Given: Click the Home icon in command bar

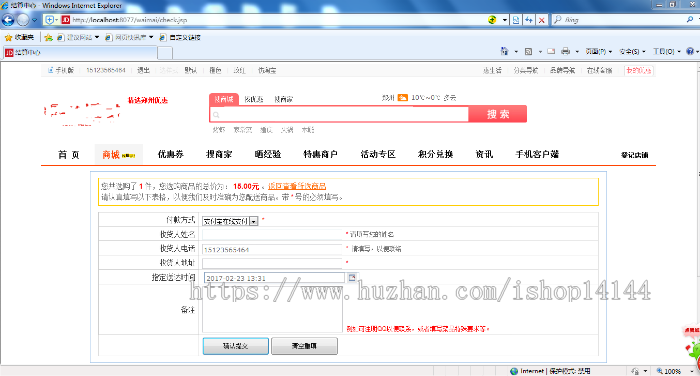Looking at the screenshot, I should coord(504,51).
